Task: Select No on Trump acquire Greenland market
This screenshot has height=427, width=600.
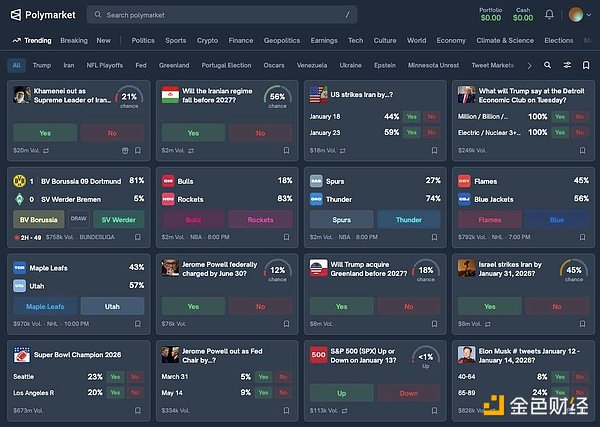Action: click(x=407, y=306)
